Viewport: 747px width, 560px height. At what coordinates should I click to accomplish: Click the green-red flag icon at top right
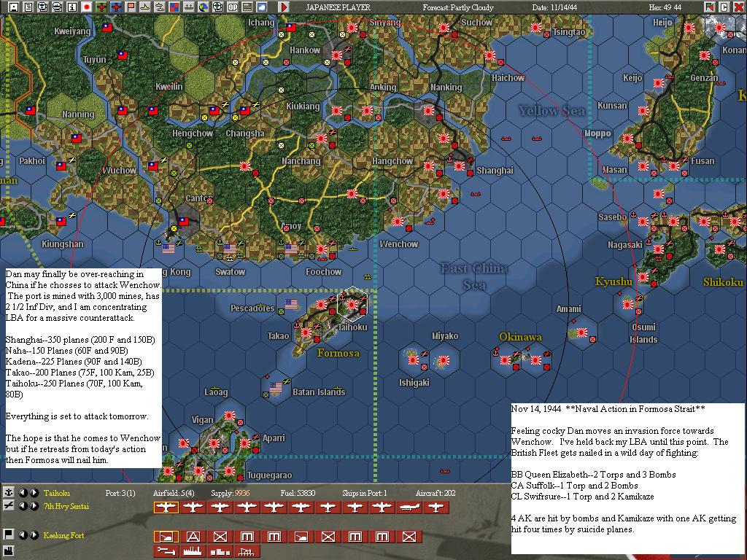tap(711, 7)
